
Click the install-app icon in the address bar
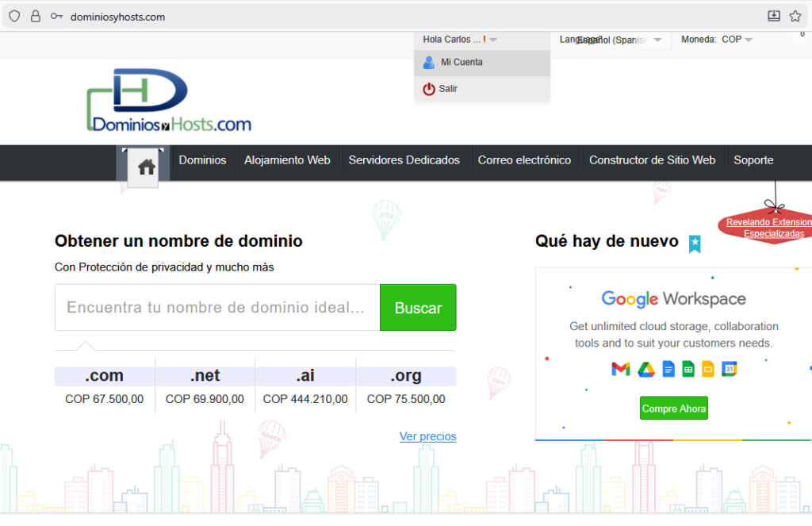(774, 16)
